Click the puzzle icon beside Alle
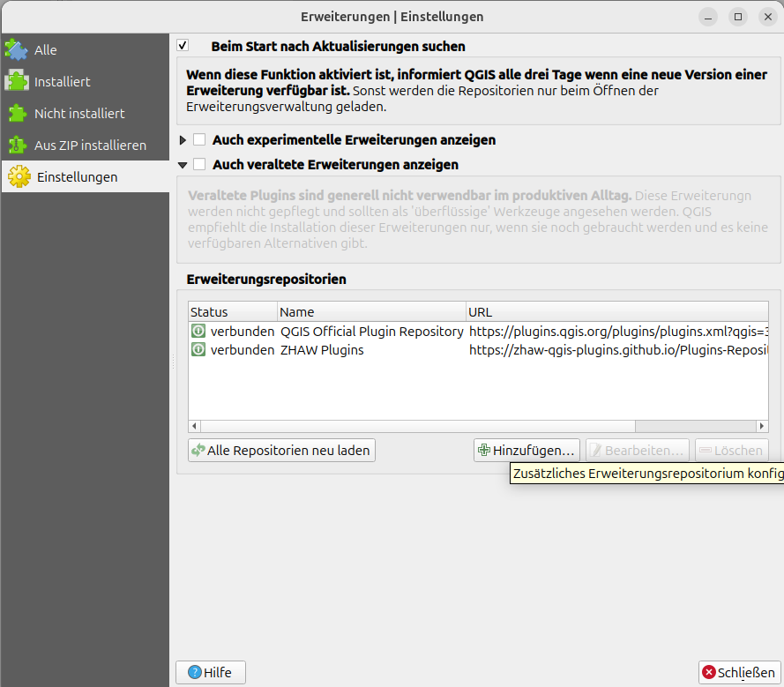The image size is (784, 687). (17, 49)
